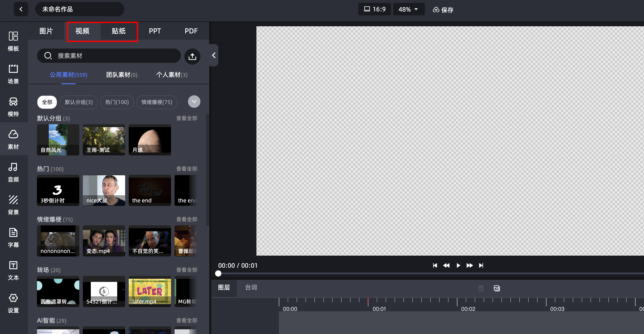Open the 48% zoom dropdown
This screenshot has height=334, width=644.
pyautogui.click(x=409, y=9)
